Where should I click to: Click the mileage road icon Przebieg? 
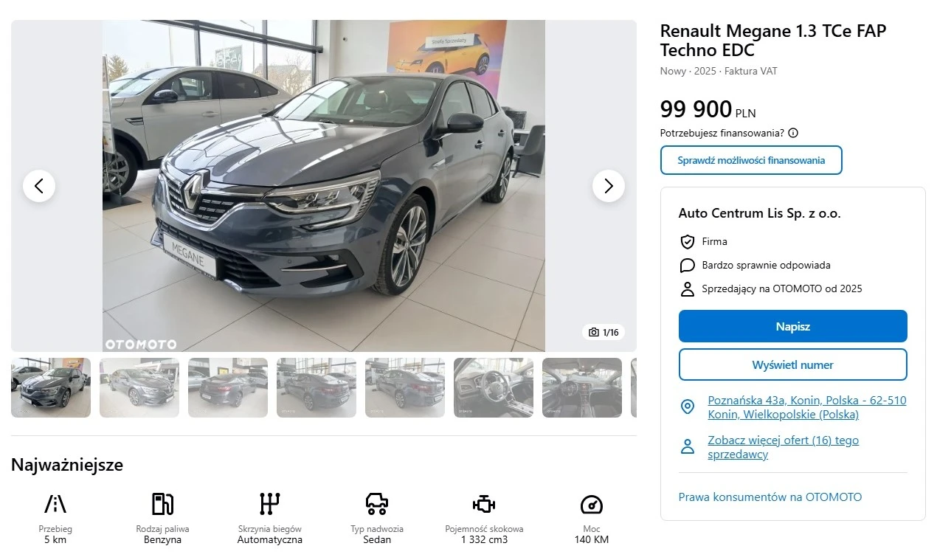(55, 504)
